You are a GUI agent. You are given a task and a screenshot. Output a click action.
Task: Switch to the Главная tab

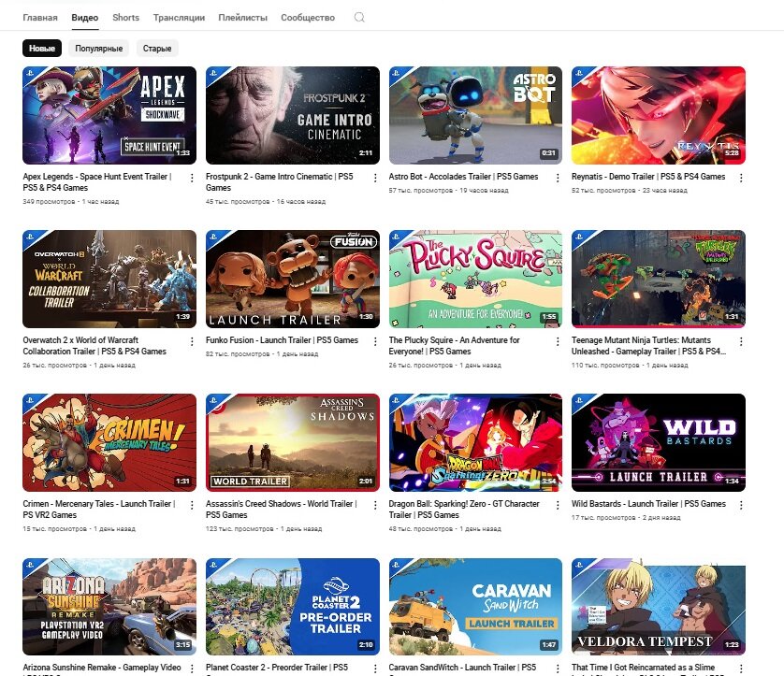(x=40, y=18)
